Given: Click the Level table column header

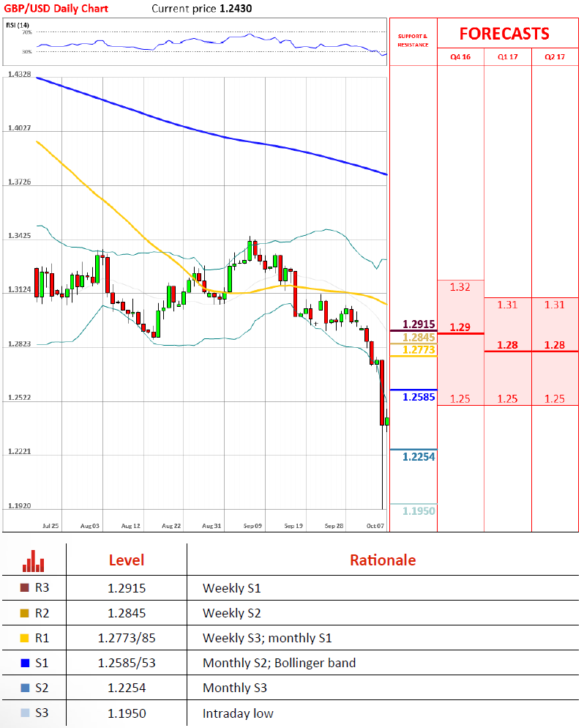Looking at the screenshot, I should point(127,560).
